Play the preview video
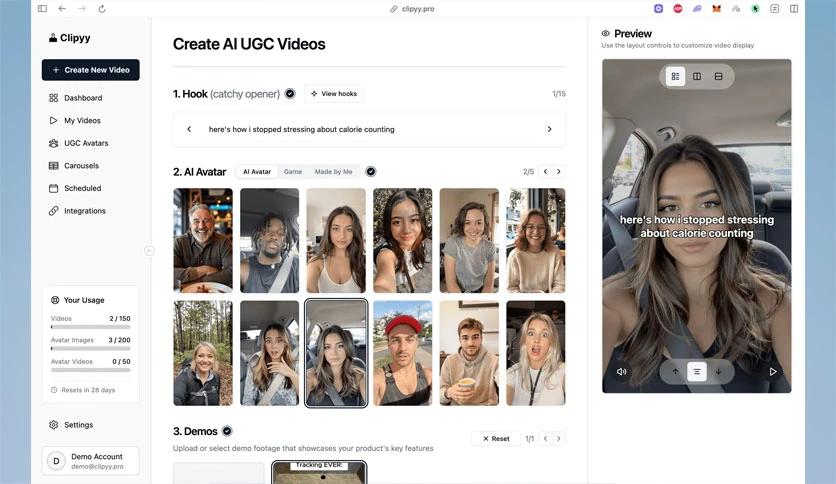Viewport: 836px width, 484px height. coord(772,372)
